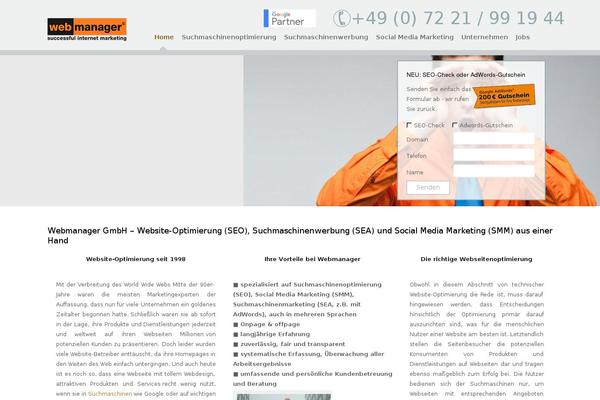Open the Unternehmen menu

coord(484,37)
